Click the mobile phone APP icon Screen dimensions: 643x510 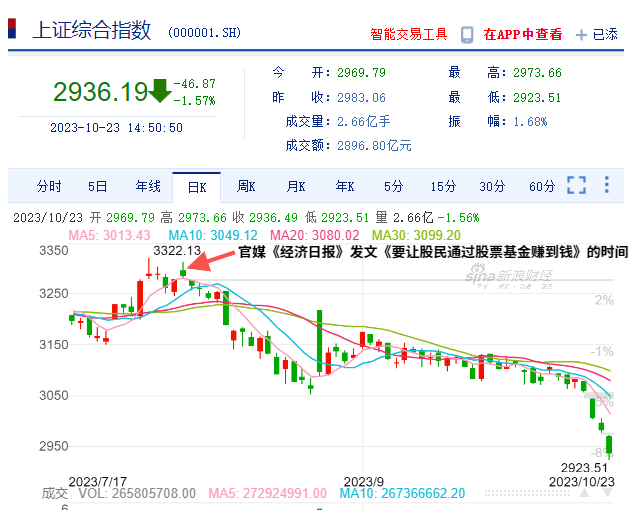pos(467,35)
